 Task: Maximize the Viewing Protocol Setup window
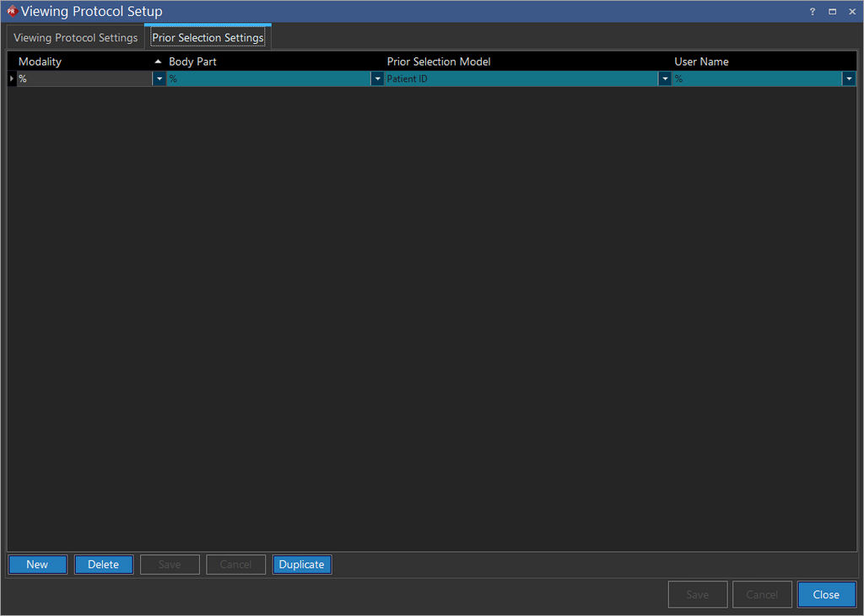tap(833, 12)
